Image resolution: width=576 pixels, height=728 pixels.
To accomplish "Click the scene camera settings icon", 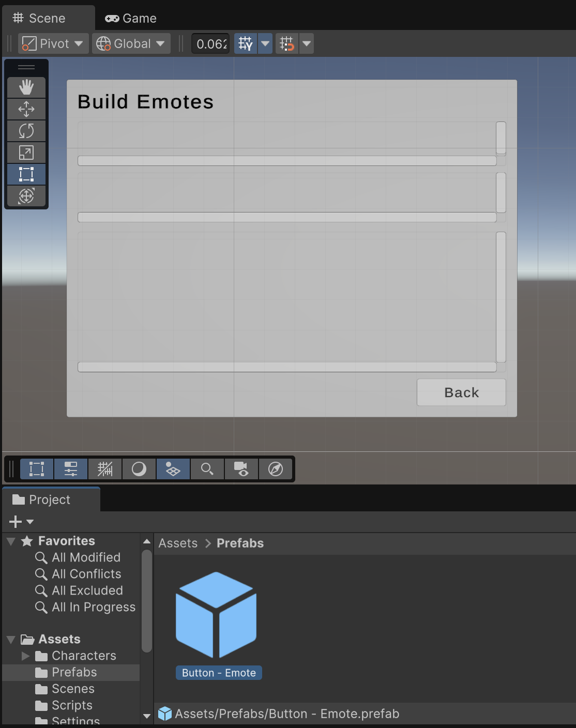I will point(241,469).
